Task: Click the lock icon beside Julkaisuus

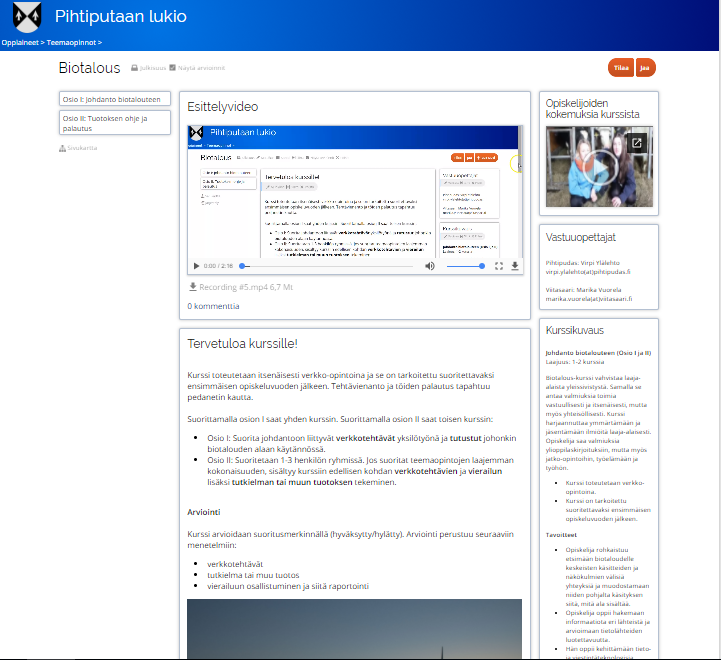Action: point(134,68)
